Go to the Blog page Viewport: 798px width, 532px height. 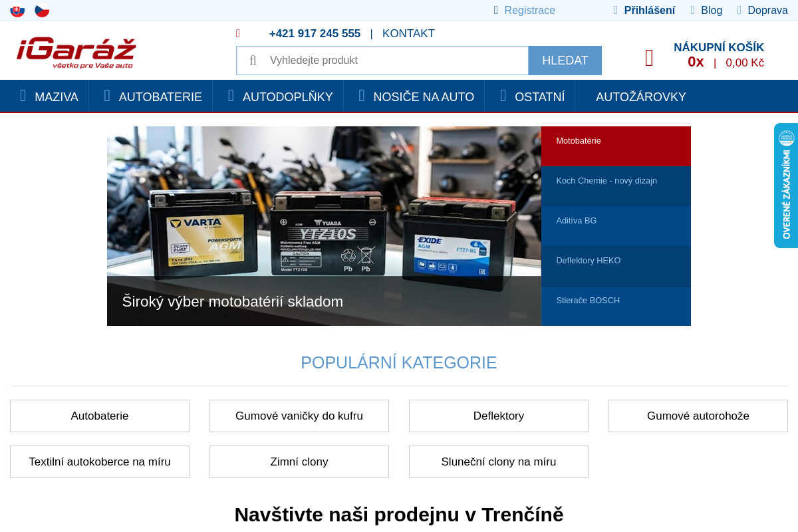tap(712, 11)
